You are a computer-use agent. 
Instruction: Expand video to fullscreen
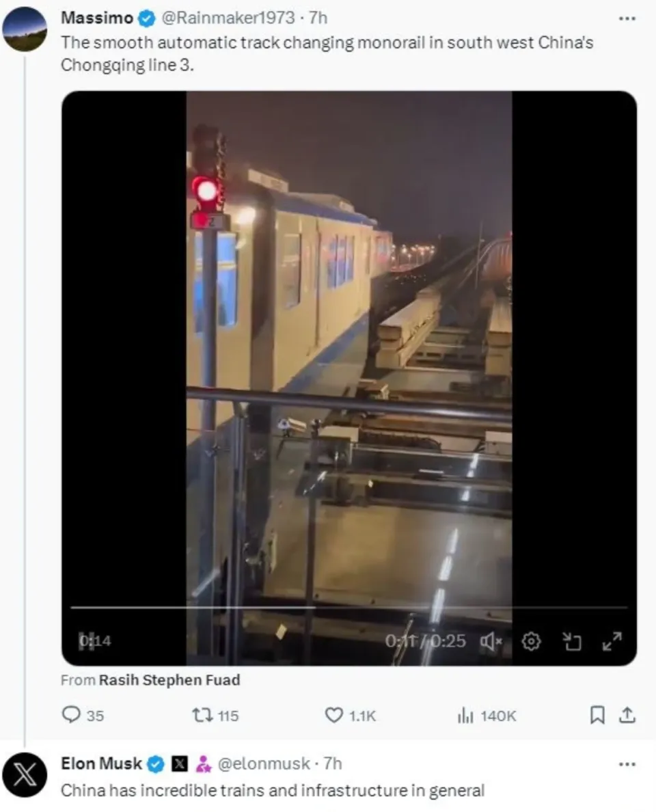point(612,641)
